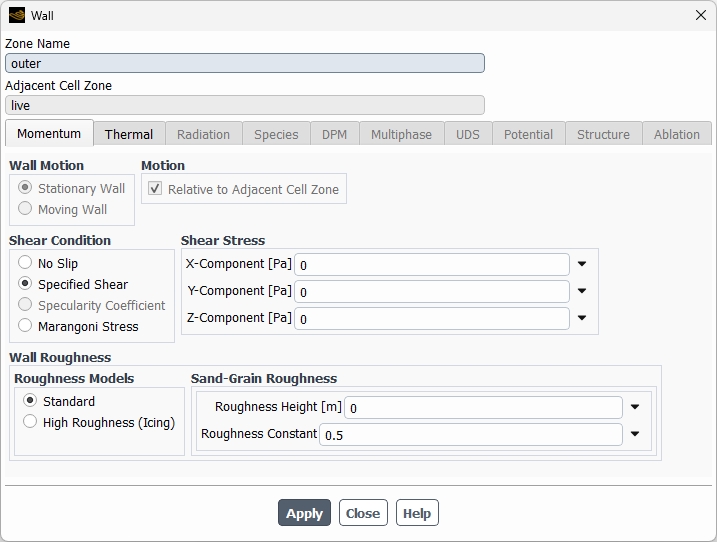Toggle Relative to Adjacent Cell Zone checkbox
717x542 pixels.
click(x=154, y=189)
